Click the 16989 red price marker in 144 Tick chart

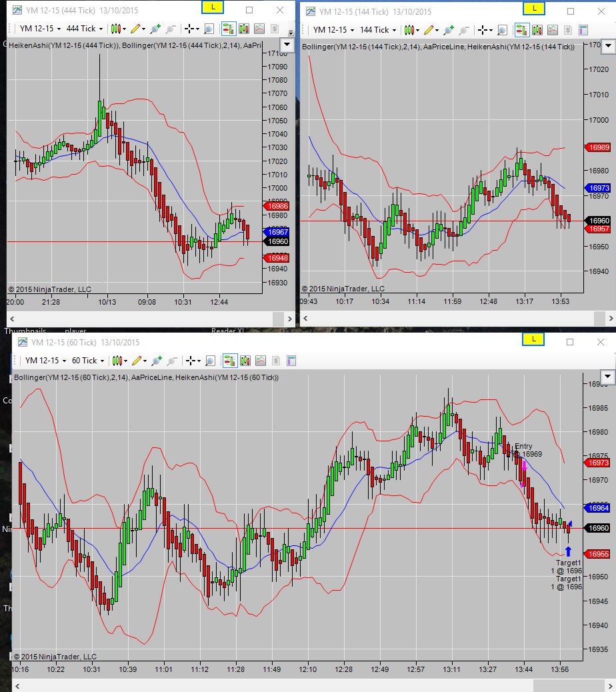[x=599, y=147]
